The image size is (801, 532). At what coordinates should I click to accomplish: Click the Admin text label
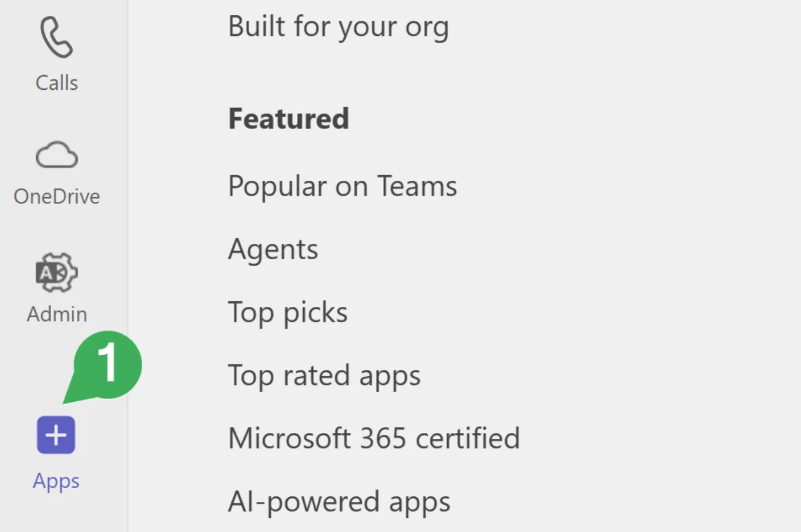coord(56,314)
